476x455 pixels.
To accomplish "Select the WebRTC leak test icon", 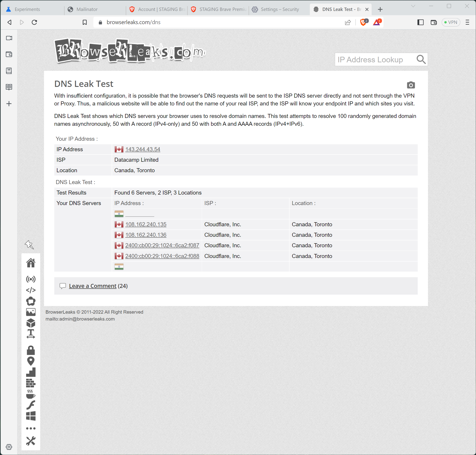I will pyautogui.click(x=31, y=279).
